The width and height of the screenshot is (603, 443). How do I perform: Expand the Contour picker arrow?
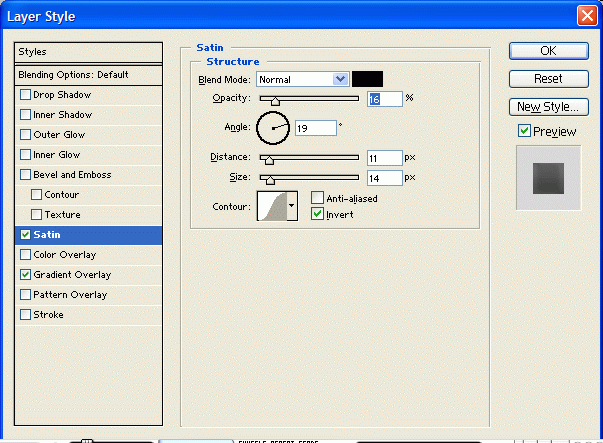tap(292, 205)
